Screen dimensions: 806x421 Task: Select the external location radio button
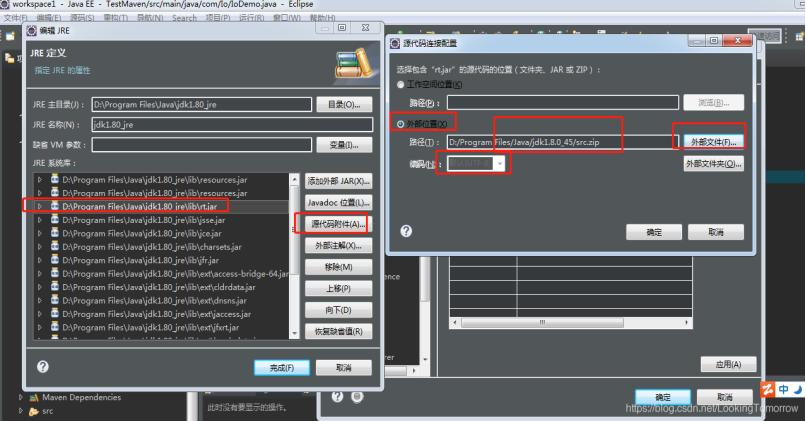pyautogui.click(x=402, y=124)
